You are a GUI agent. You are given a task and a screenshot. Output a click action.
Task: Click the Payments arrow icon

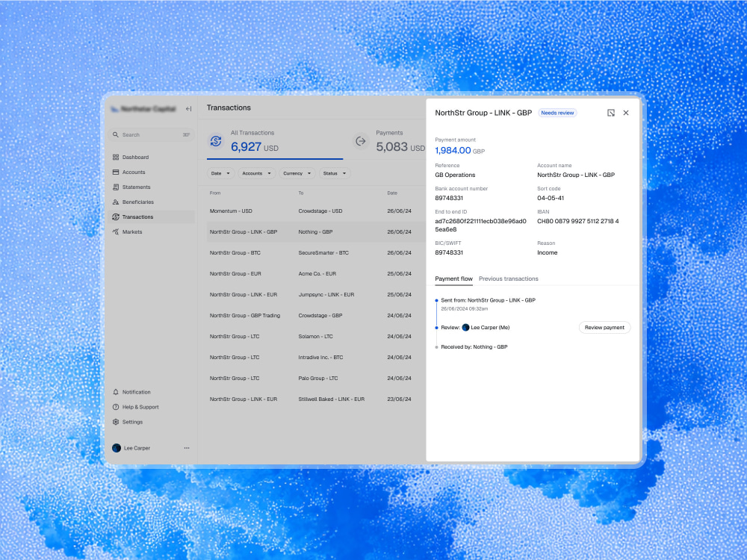click(361, 141)
